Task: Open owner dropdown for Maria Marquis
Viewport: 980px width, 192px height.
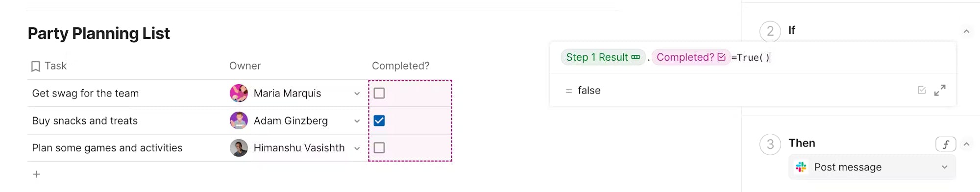Action: coord(357,94)
